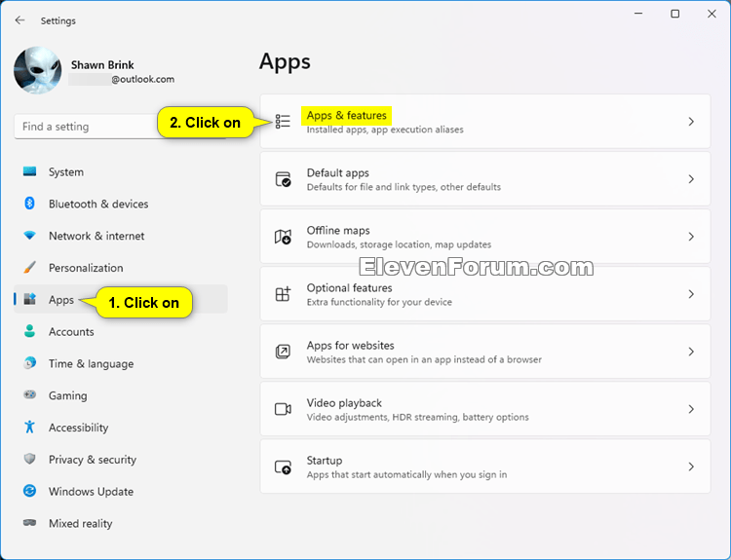Click the System monitor icon in sidebar
This screenshot has height=560, width=731.
pos(29,171)
